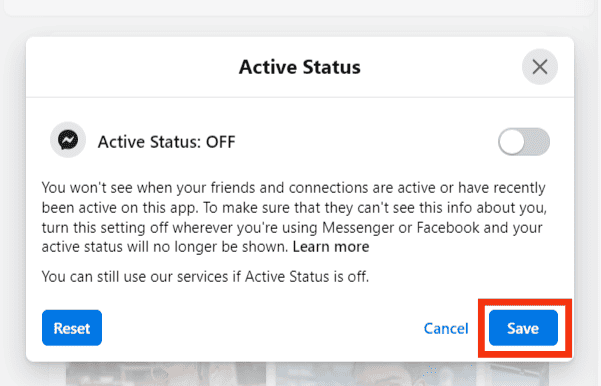Viewport: 601px width, 386px height.
Task: Click the dimmed photo thumbnail below Reset
Action: 166,374
